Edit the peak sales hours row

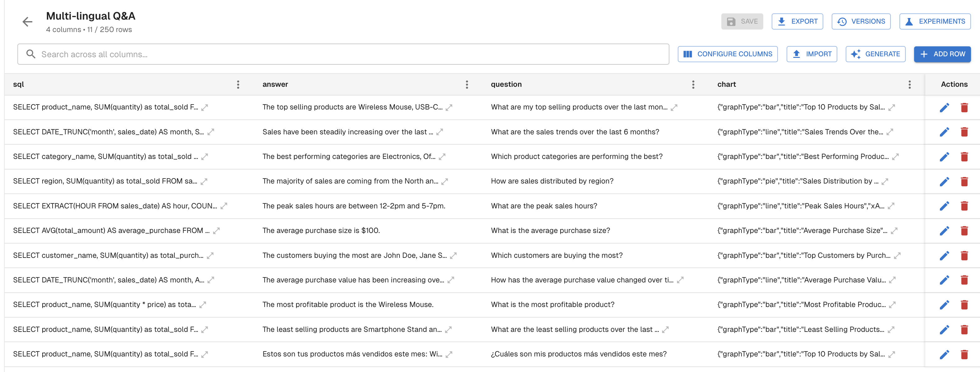[944, 206]
